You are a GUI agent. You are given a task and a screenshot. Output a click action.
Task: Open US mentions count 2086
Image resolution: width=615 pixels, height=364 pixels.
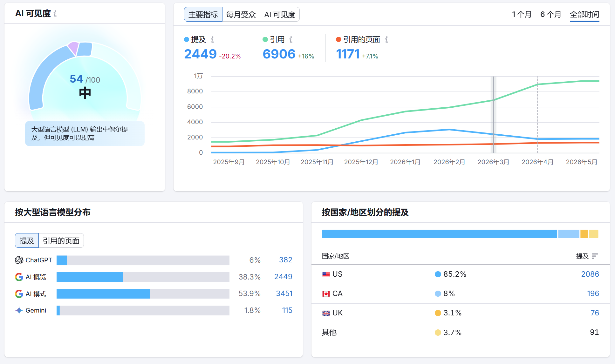click(590, 274)
